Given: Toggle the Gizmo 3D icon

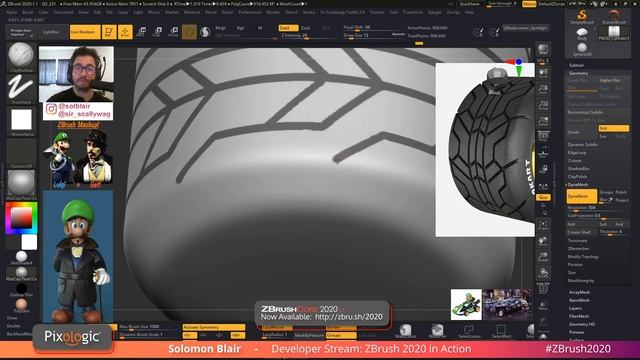Looking at the screenshot, I should pyautogui.click(x=189, y=32).
